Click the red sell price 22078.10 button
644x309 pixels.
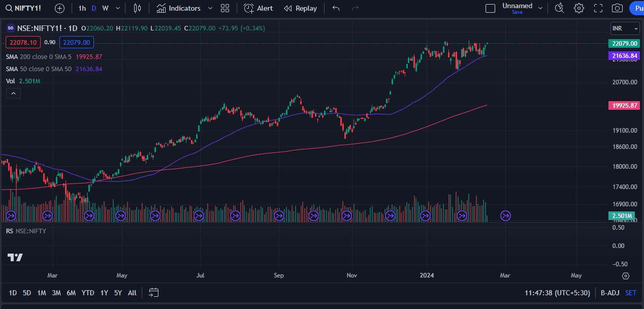point(23,43)
